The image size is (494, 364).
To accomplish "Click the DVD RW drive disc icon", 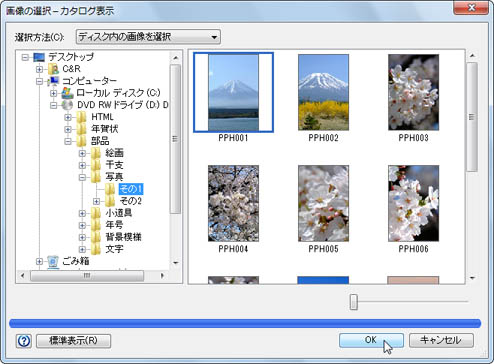I will point(67,105).
